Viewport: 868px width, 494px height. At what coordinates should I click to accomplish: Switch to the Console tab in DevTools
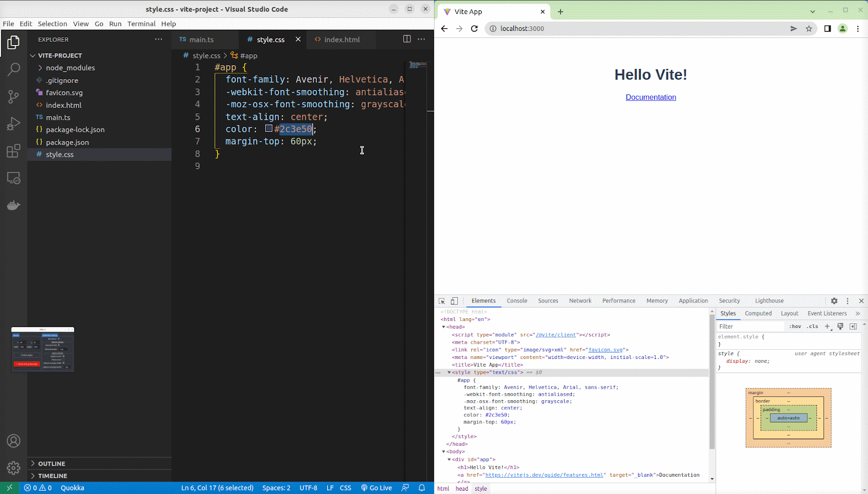coord(517,301)
